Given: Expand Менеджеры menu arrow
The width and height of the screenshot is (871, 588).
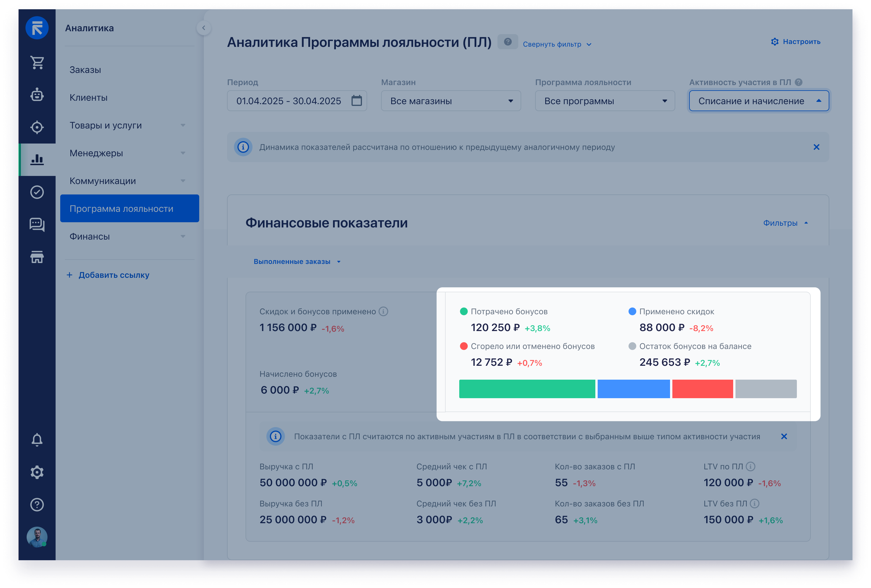Looking at the screenshot, I should 183,153.
